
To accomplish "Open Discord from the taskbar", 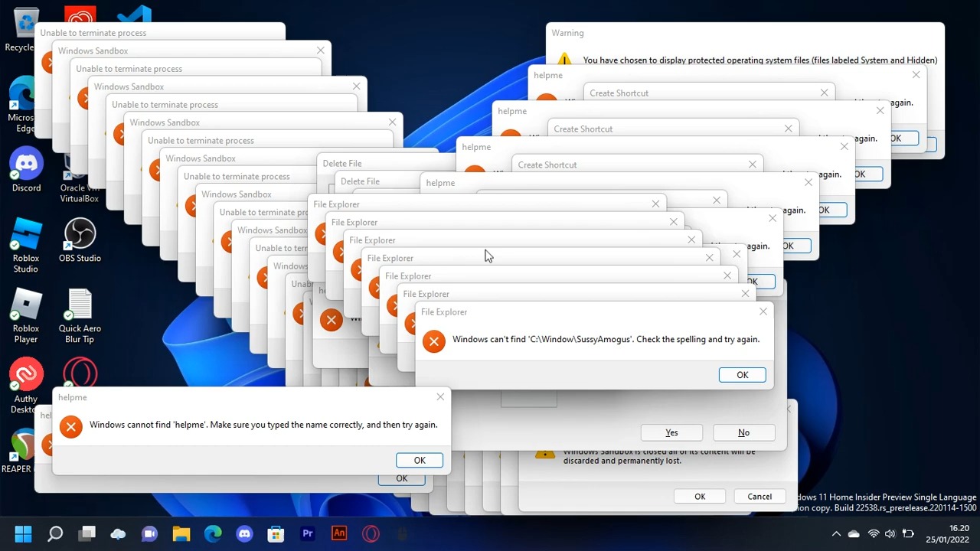I will 244,533.
